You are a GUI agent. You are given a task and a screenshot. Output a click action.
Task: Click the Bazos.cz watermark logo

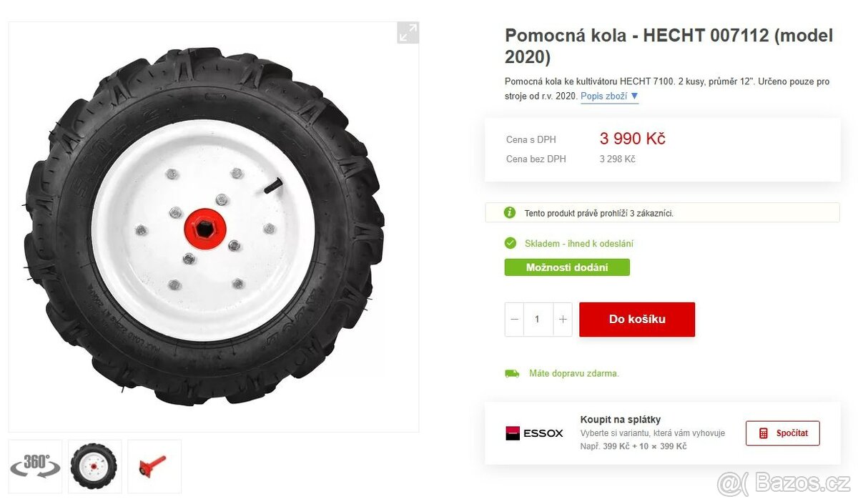point(784,483)
